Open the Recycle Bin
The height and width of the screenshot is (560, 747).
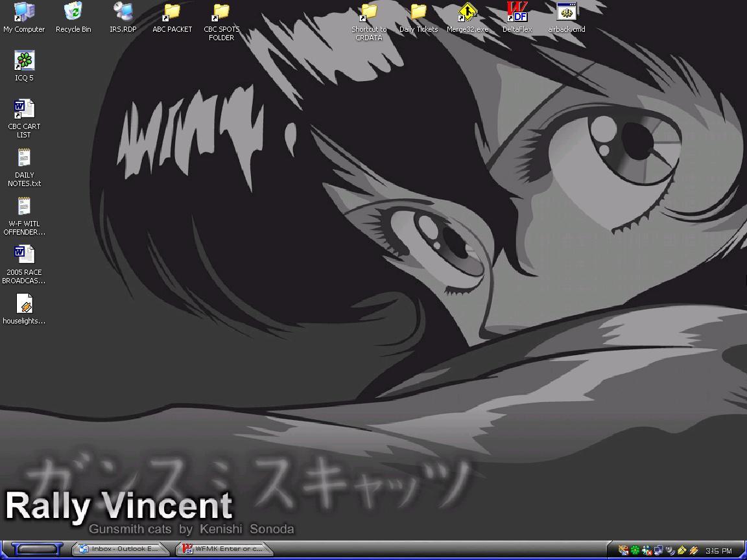coord(73,12)
